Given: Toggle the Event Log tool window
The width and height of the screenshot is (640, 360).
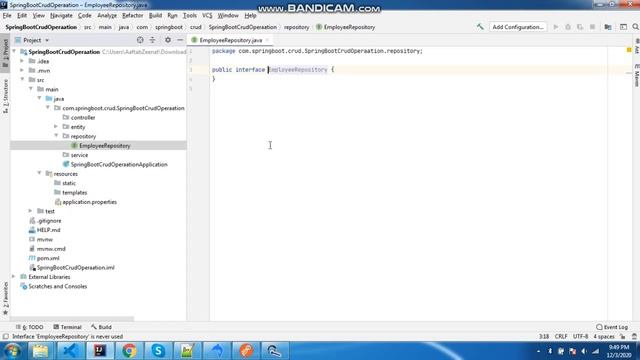Looking at the screenshot, I should click(x=612, y=327).
